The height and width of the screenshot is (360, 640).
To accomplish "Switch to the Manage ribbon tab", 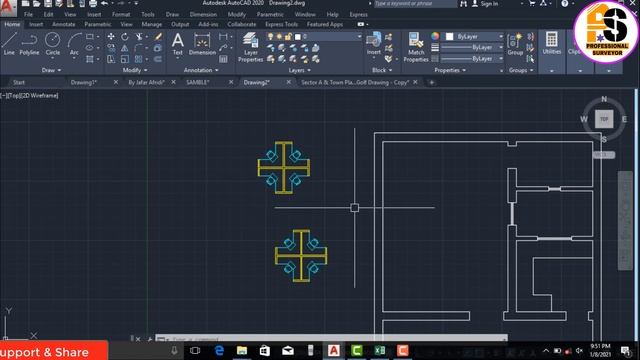I will [151, 24].
